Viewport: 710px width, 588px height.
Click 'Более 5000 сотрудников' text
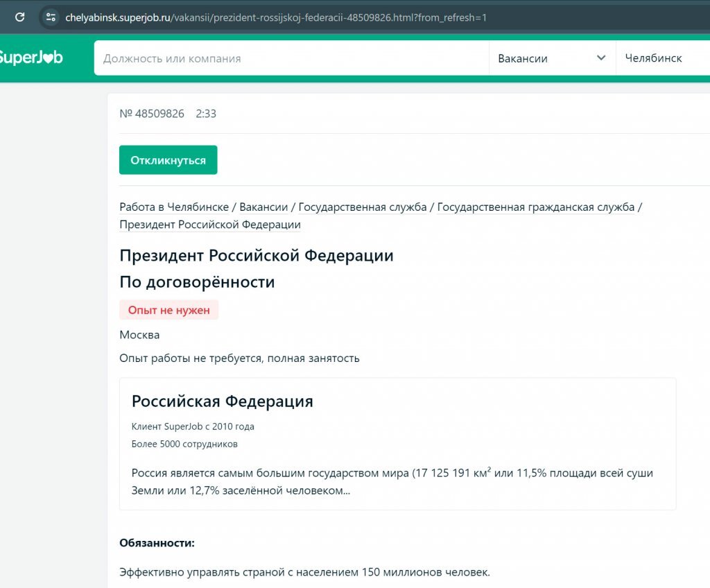(x=184, y=444)
